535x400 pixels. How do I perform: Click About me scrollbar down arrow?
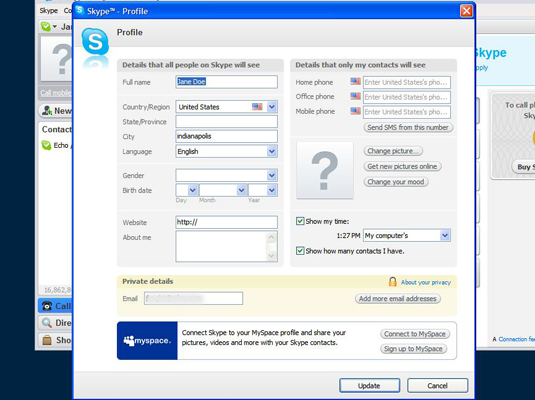pyautogui.click(x=272, y=256)
